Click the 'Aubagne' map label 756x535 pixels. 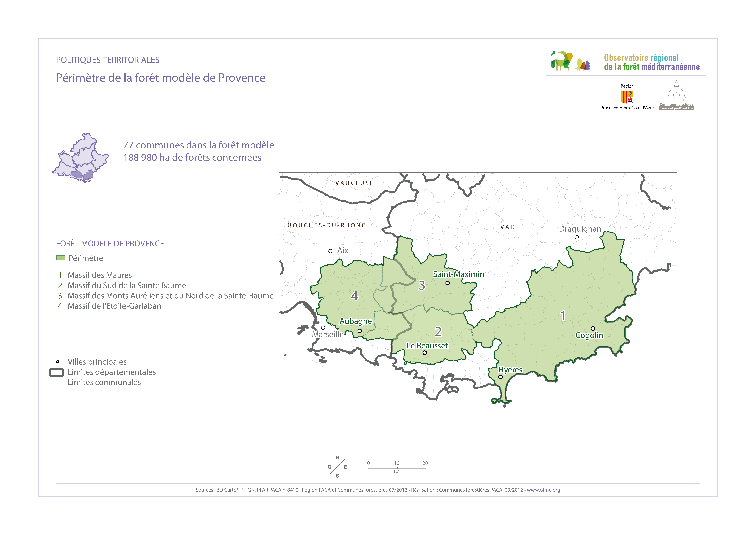point(356,321)
